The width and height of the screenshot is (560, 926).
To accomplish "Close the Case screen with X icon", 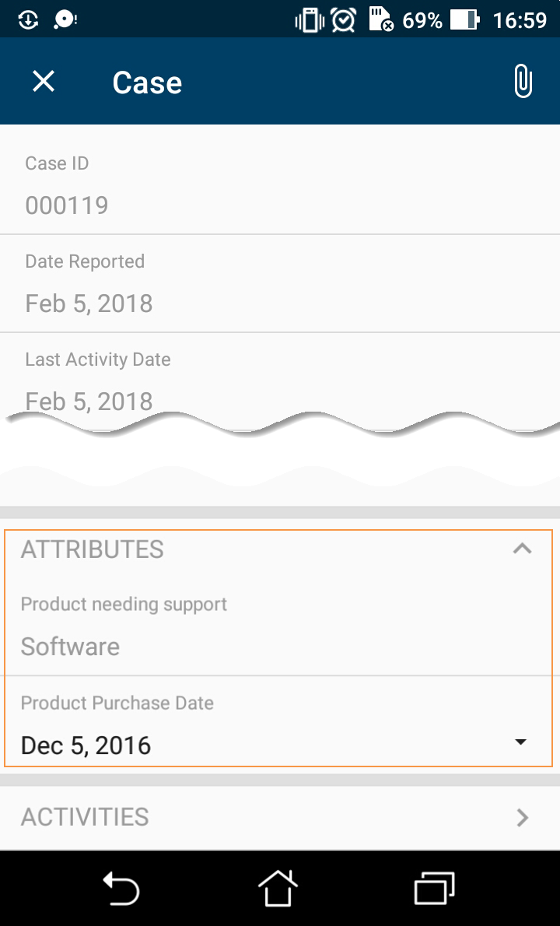I will tap(44, 81).
